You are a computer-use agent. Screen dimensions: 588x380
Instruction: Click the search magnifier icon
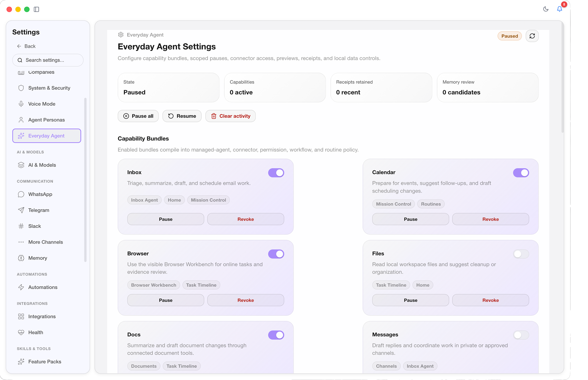20,60
